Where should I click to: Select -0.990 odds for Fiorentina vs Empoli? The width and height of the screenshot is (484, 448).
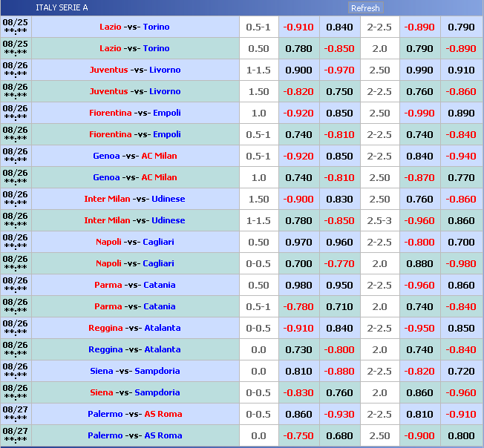[x=419, y=113]
